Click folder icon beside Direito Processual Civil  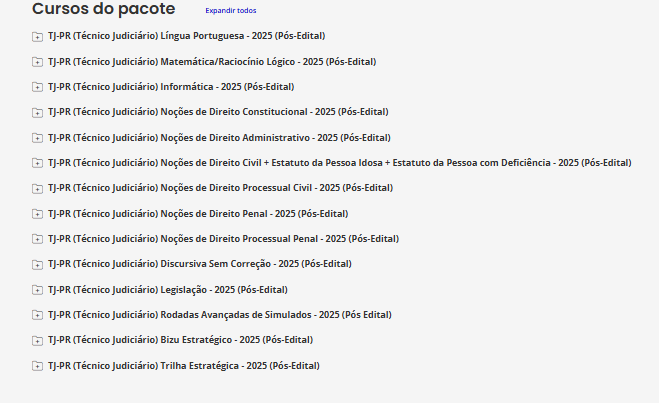click(x=37, y=189)
